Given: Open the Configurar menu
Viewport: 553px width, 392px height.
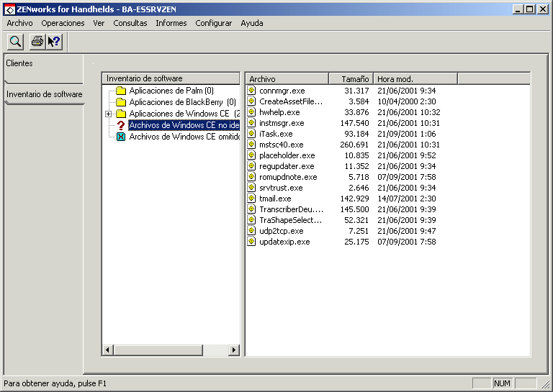Looking at the screenshot, I should (x=213, y=23).
